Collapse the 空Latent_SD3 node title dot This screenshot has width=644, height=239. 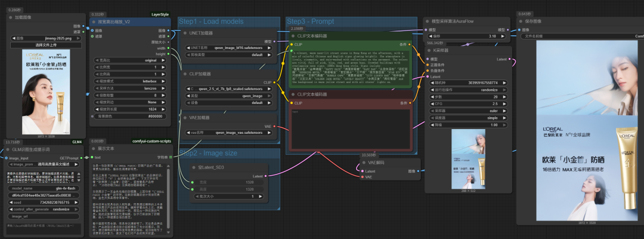194,167
